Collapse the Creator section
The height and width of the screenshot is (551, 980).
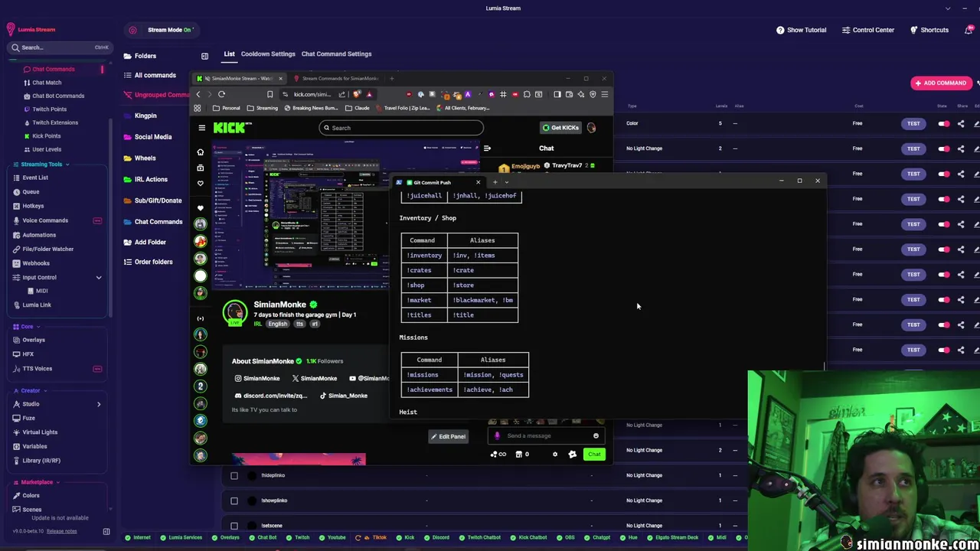pyautogui.click(x=45, y=390)
